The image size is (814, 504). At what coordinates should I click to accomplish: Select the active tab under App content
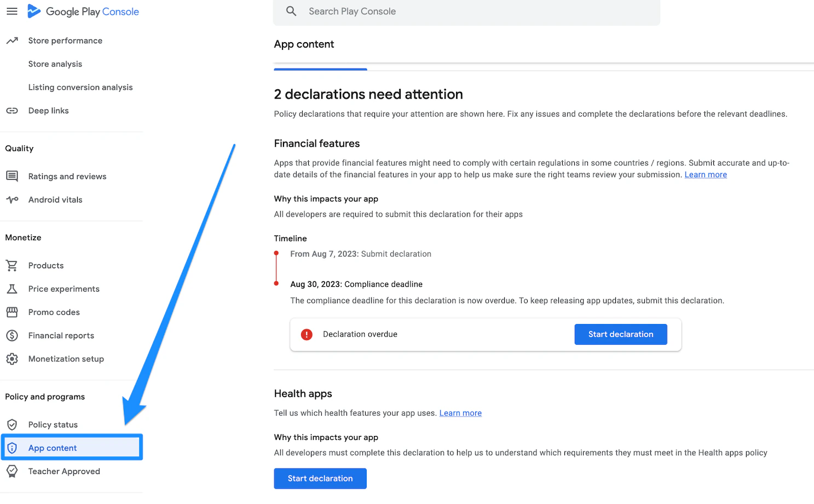pos(320,69)
